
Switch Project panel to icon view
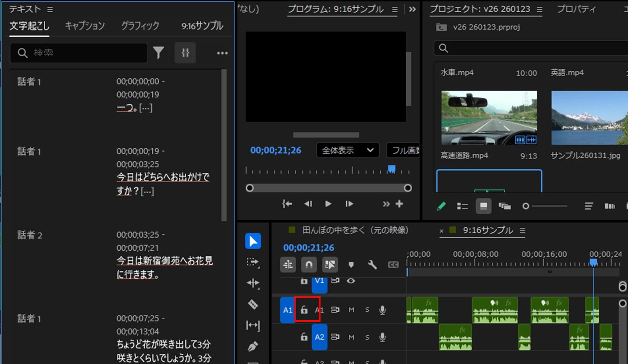(483, 206)
